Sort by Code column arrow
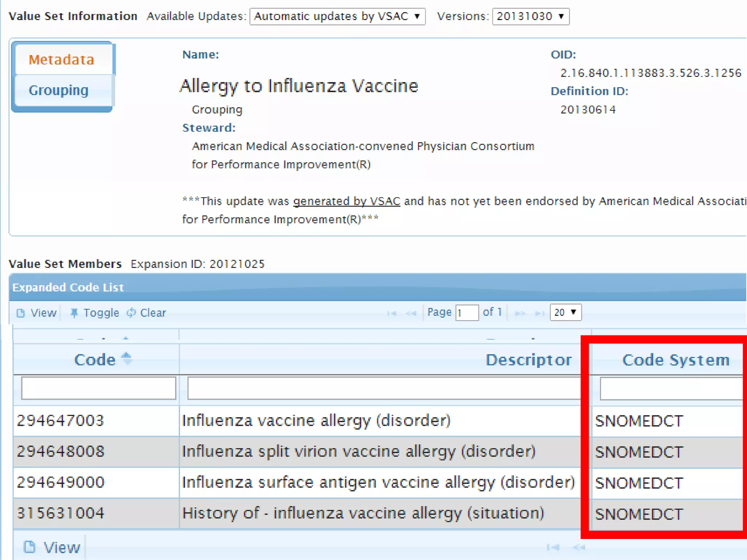 [x=126, y=358]
